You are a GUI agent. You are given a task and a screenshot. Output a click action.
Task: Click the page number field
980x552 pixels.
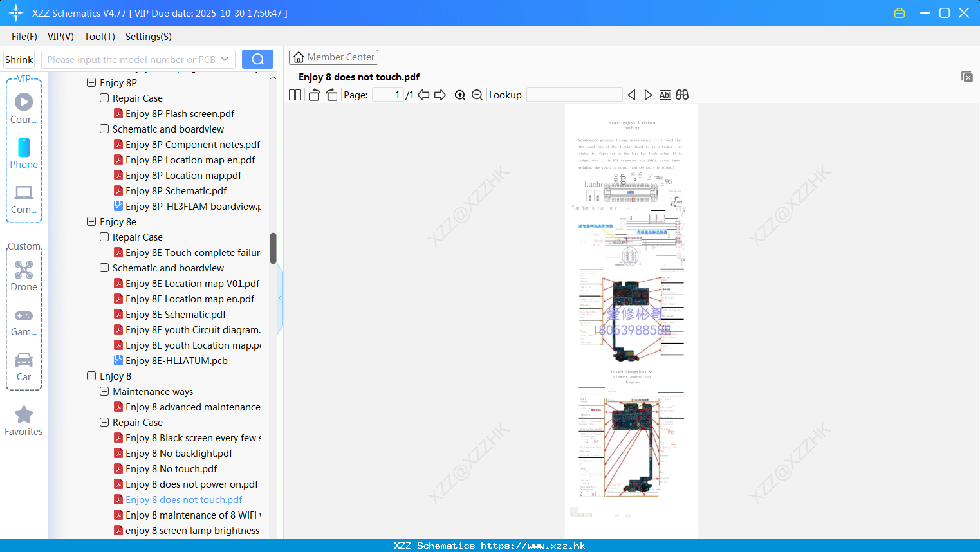pyautogui.click(x=388, y=95)
